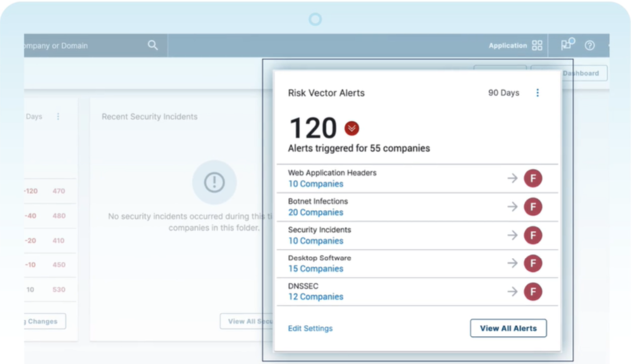Image resolution: width=631 pixels, height=364 pixels.
Task: Click the notifications flag icon with badge
Action: click(566, 44)
